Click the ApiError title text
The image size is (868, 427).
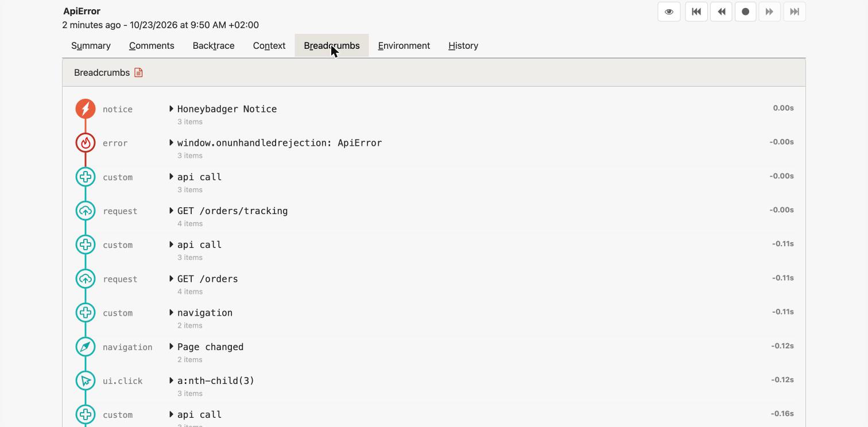tap(82, 11)
